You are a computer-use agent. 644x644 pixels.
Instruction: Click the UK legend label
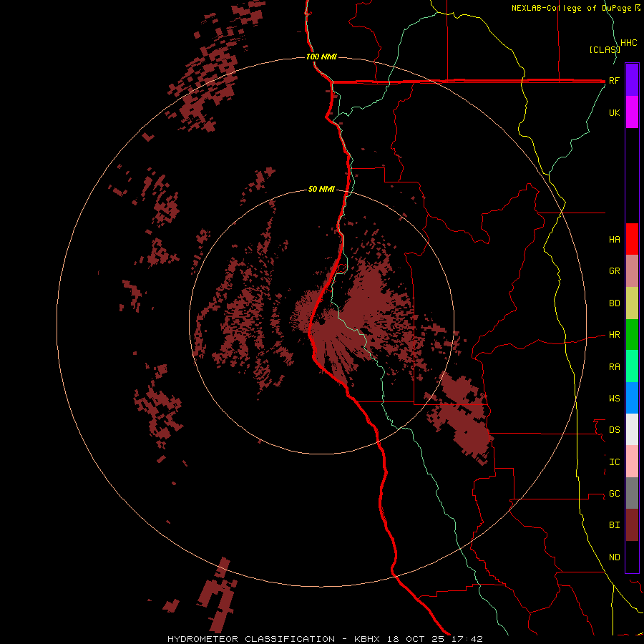point(614,112)
